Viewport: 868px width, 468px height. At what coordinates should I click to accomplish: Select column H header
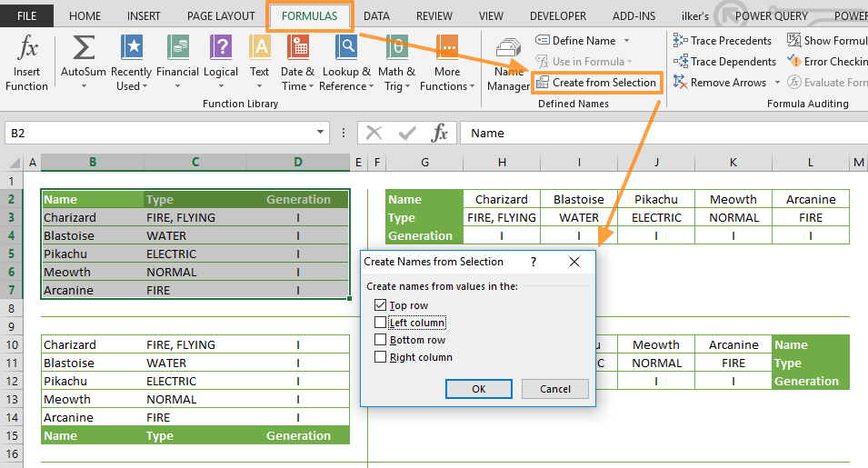coord(502,162)
